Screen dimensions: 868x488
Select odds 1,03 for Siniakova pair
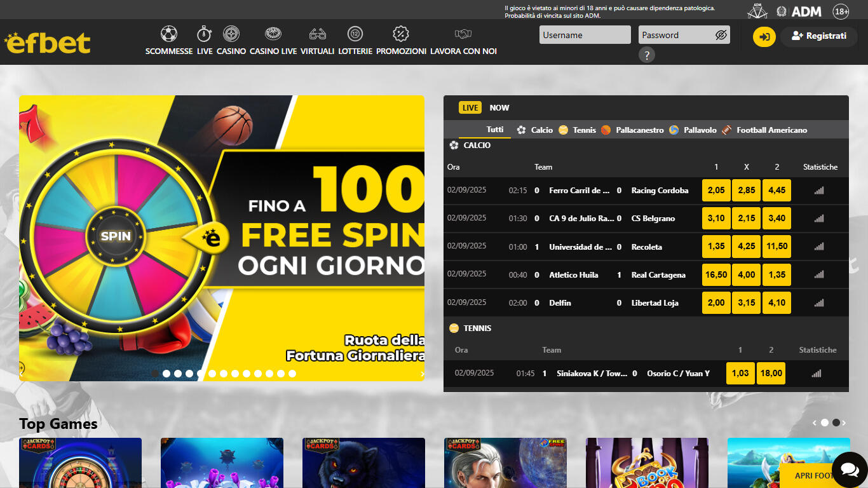740,374
